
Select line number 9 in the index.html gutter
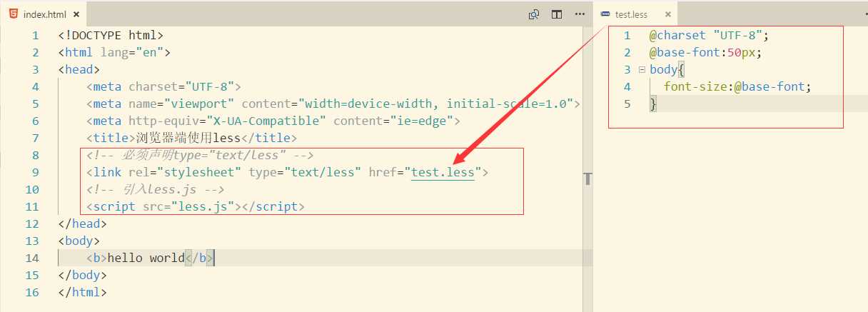pos(36,172)
